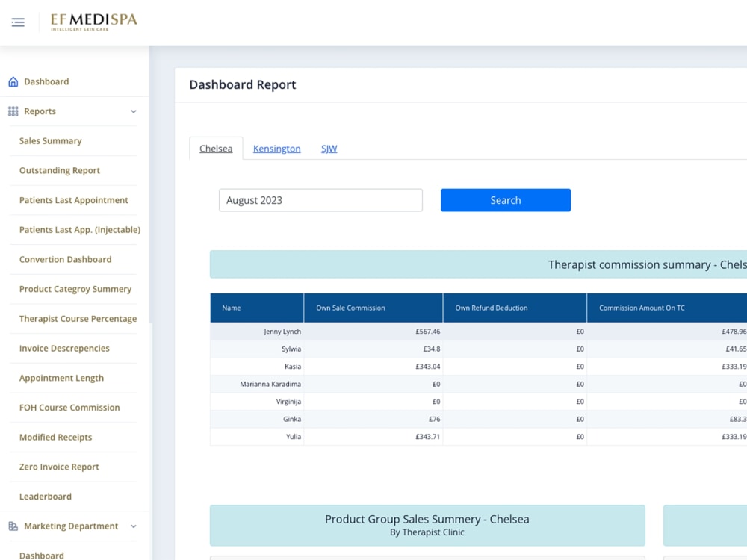Open Outstanding Report
This screenshot has height=560, width=747.
click(60, 170)
